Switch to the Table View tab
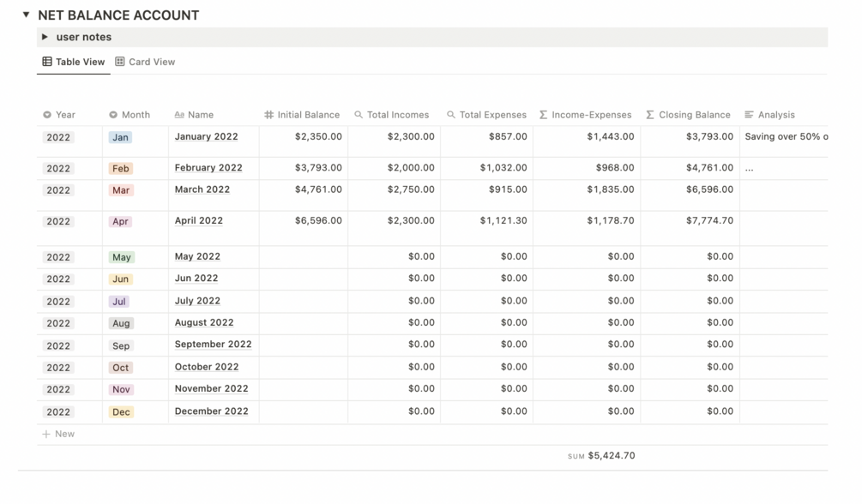The width and height of the screenshot is (862, 504). [74, 62]
